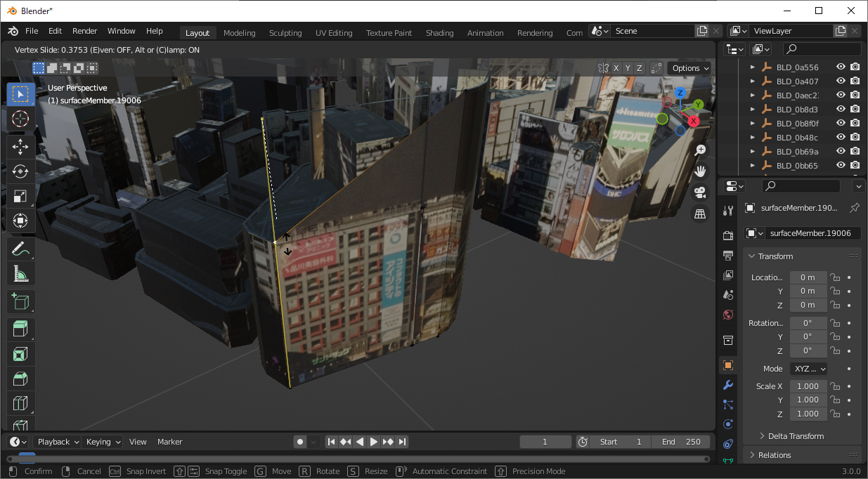The height and width of the screenshot is (479, 868).
Task: Activate the Loop Cut tool
Action: pos(20,404)
